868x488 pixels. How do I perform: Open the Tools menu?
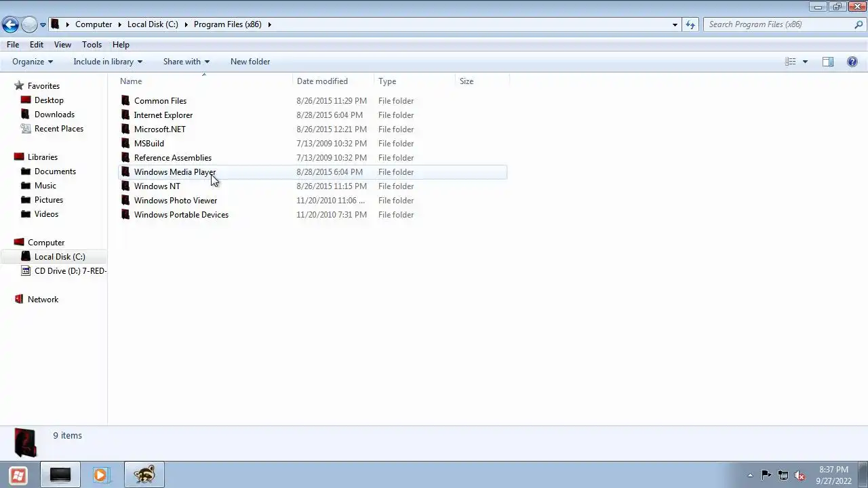pyautogui.click(x=92, y=45)
